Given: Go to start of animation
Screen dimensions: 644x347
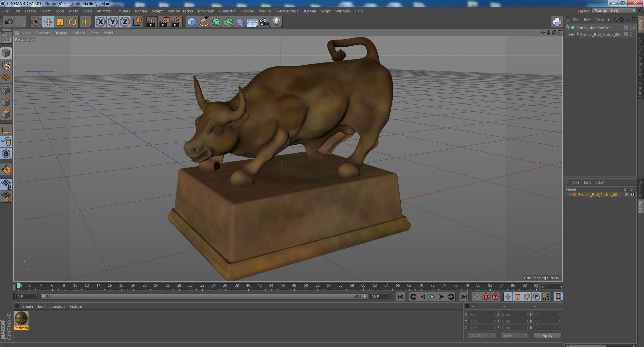Looking at the screenshot, I should tap(400, 297).
